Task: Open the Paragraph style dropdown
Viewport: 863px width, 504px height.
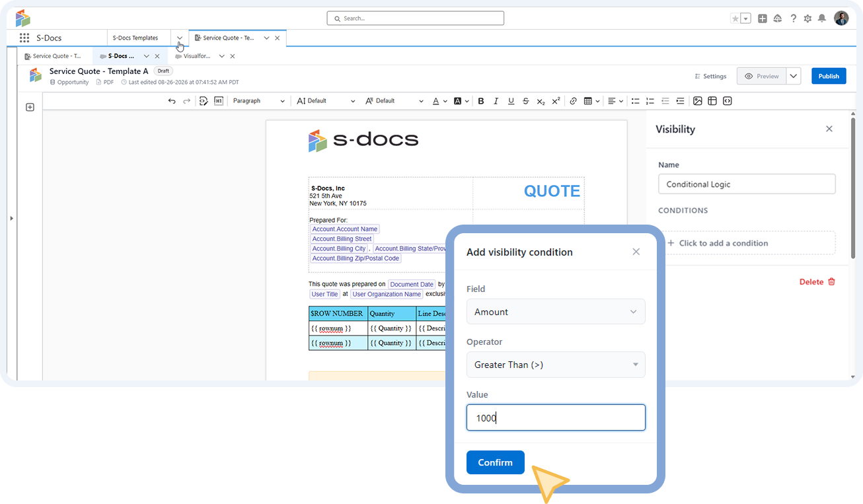Action: 259,101
